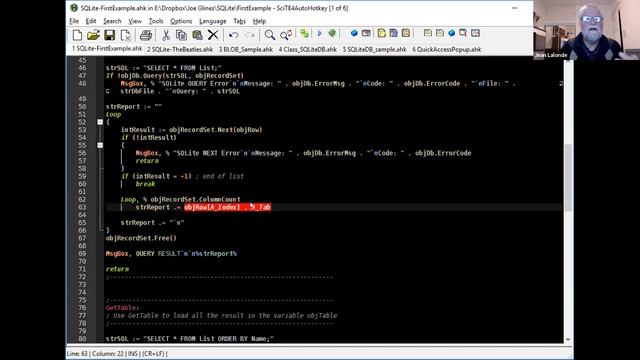Open the Help menu

coord(259,21)
